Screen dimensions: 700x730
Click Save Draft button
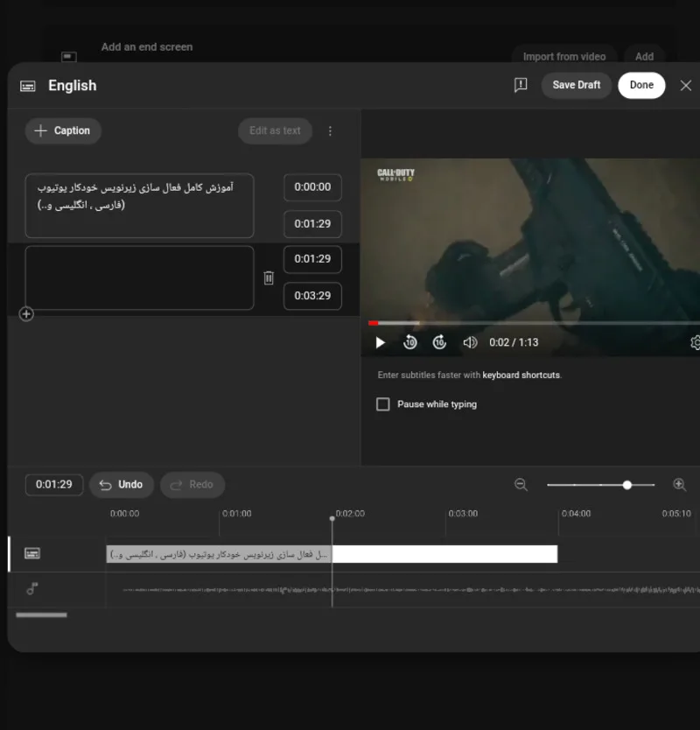[577, 85]
